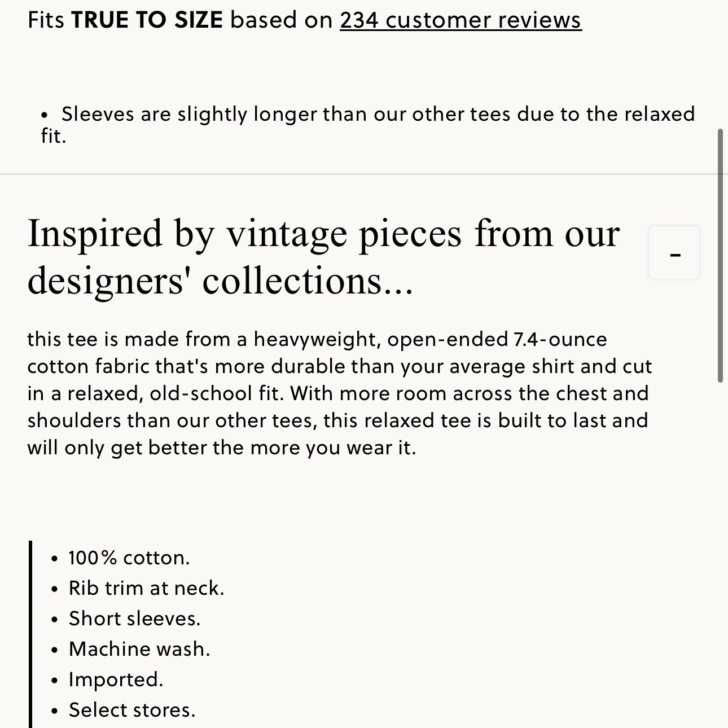728x728 pixels.
Task: Click the horizontal divider above the heading
Action: pos(358,174)
